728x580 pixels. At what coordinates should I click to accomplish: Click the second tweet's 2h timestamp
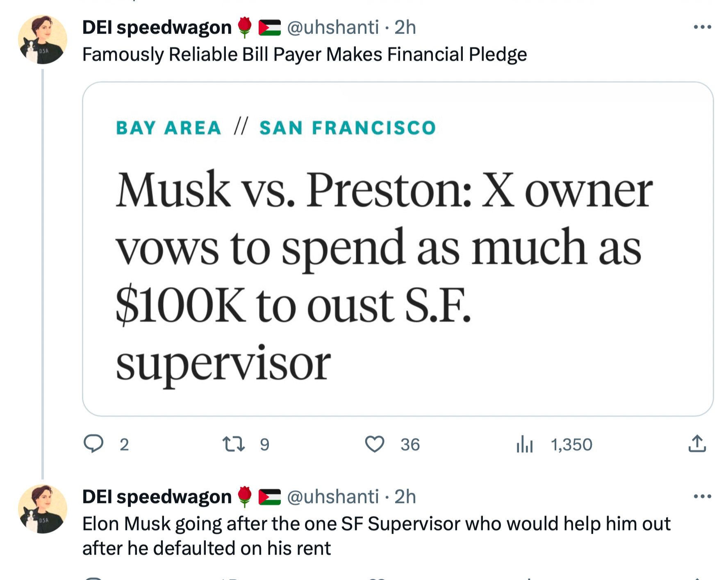click(405, 496)
